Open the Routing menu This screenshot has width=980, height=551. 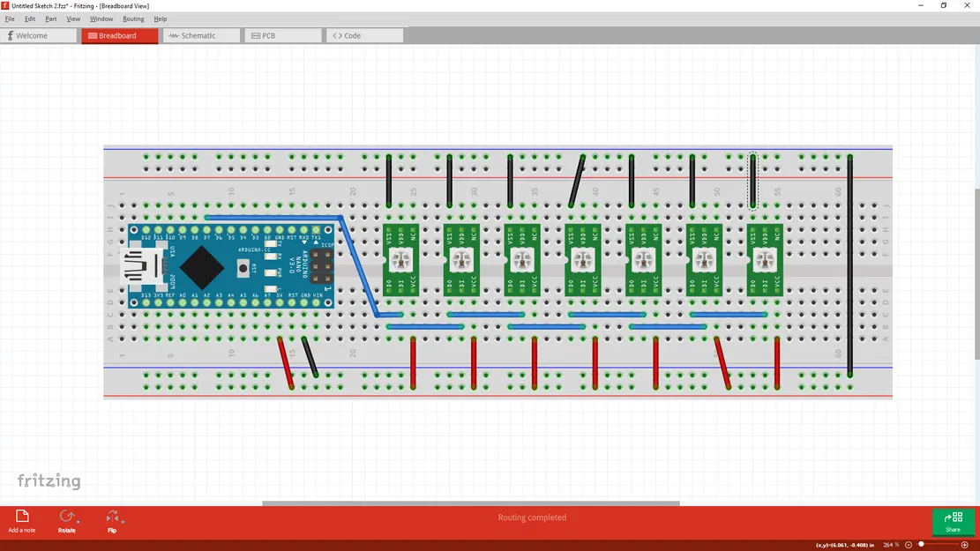tap(133, 18)
